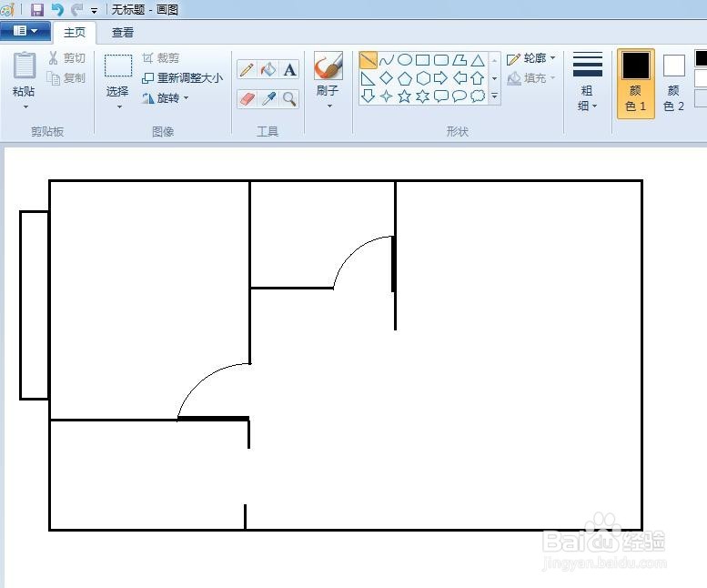Select the Rectangle shape
This screenshot has height=588, width=707.
click(423, 60)
